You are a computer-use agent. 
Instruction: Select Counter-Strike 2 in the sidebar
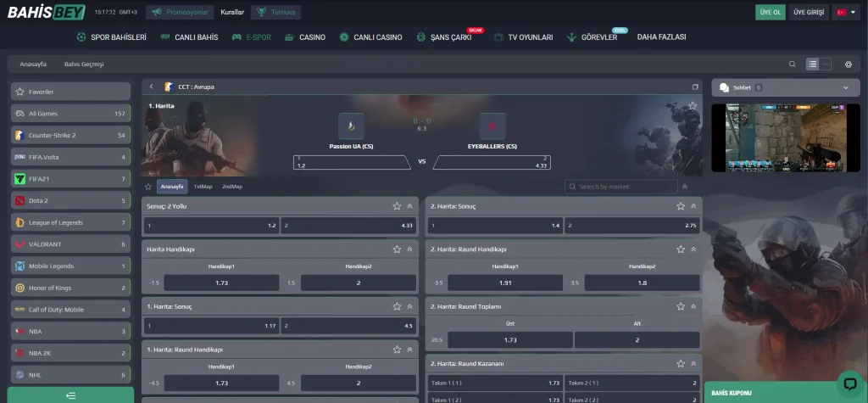coord(71,135)
